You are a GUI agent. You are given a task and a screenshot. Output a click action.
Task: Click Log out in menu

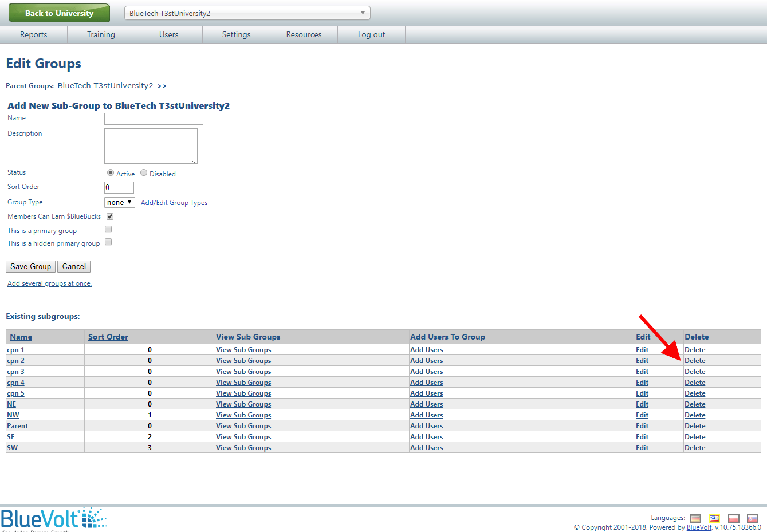pyautogui.click(x=371, y=34)
